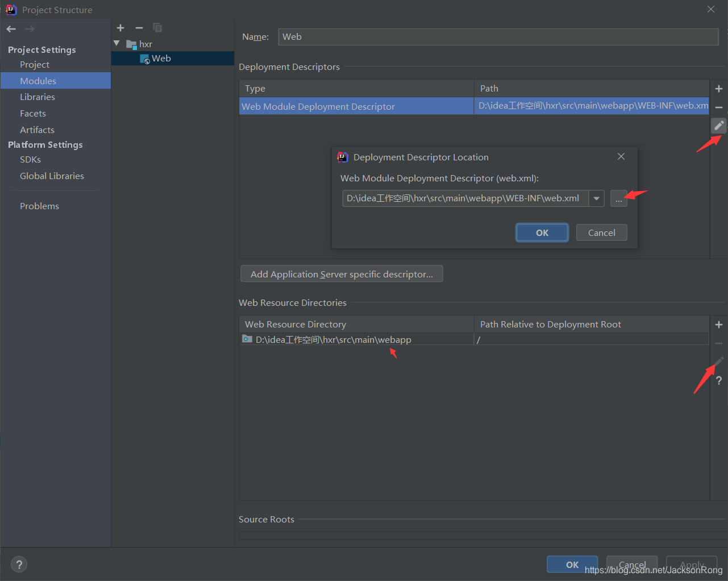728x581 pixels.
Task: Remove the selected web resource directory
Action: click(719, 343)
